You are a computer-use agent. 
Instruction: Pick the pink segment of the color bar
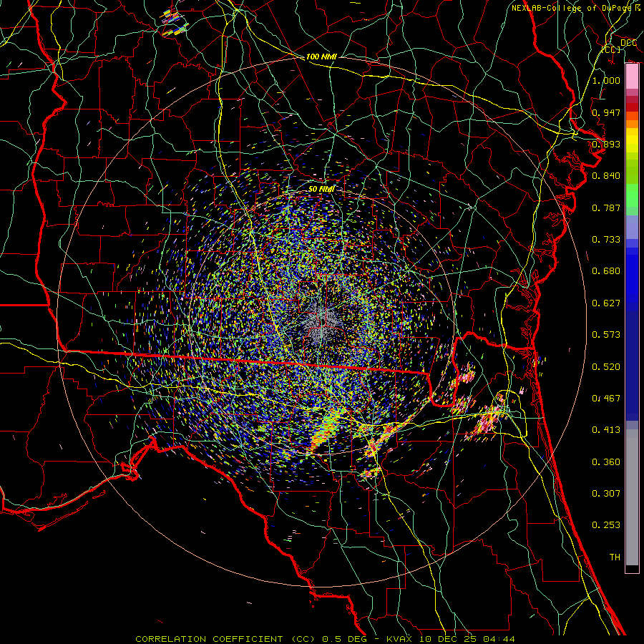click(632, 77)
